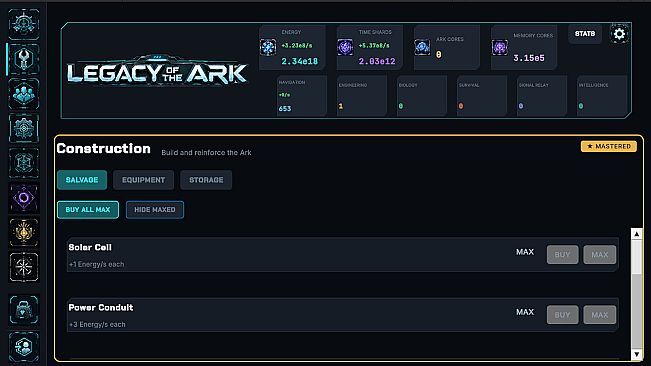Click the energy amount 2.34e18
651x366 pixels.
point(300,61)
